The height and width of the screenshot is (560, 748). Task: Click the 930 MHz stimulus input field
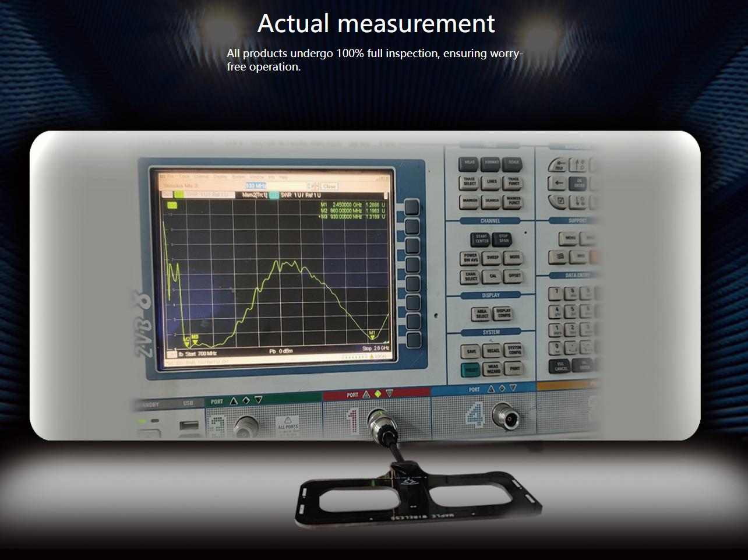coord(275,186)
